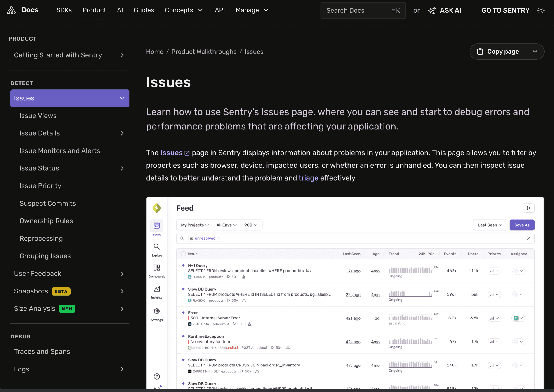Toggle the select-all Issue checkbox
554x392 pixels.
tap(184, 254)
